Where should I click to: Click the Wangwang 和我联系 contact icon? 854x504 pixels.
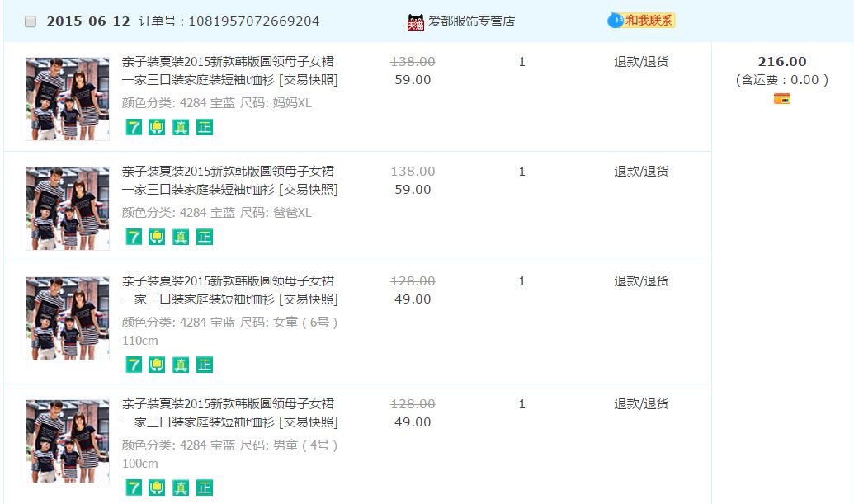(x=641, y=21)
